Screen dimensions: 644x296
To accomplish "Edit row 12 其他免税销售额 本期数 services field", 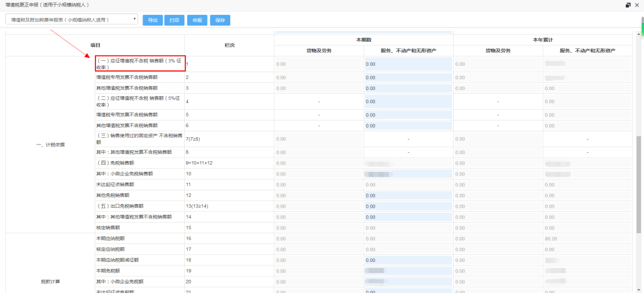I will point(408,195).
